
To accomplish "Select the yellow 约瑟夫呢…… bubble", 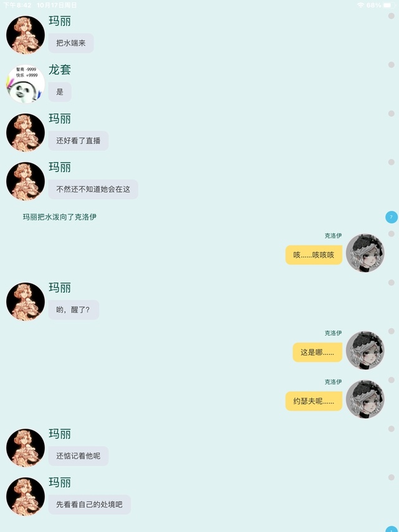I will [314, 402].
